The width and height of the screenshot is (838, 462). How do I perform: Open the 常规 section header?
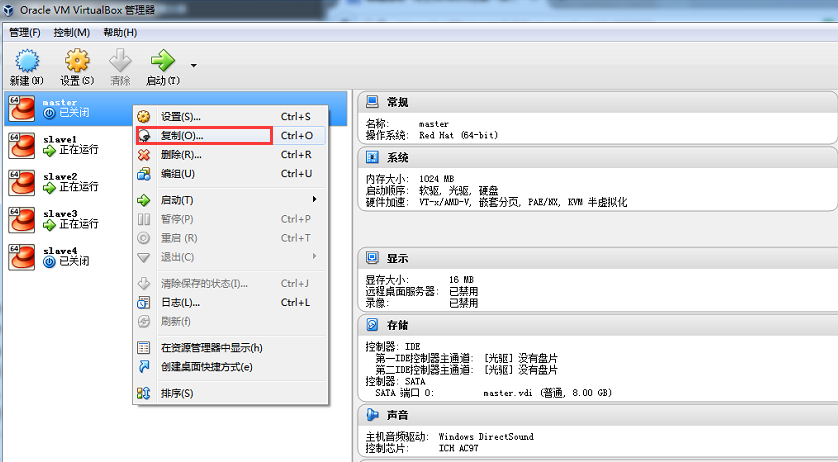click(x=597, y=102)
